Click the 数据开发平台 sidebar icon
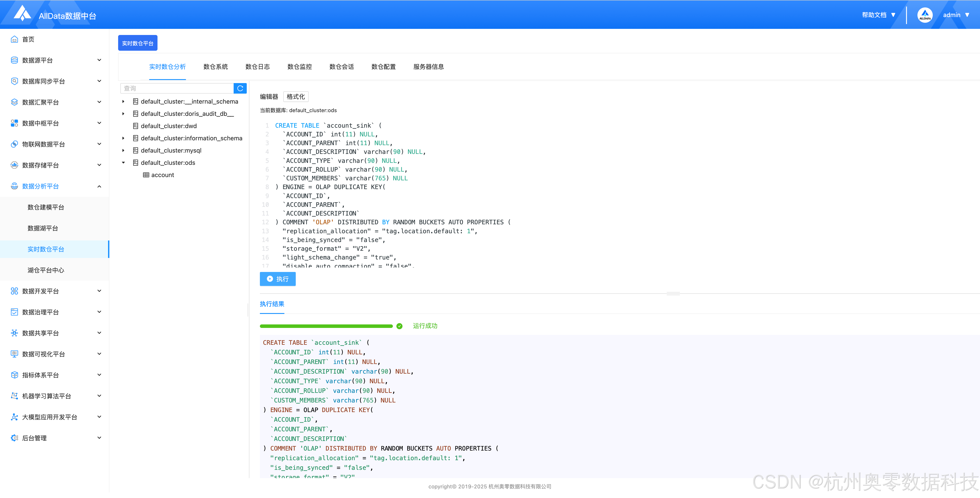This screenshot has height=498, width=980. [14, 291]
